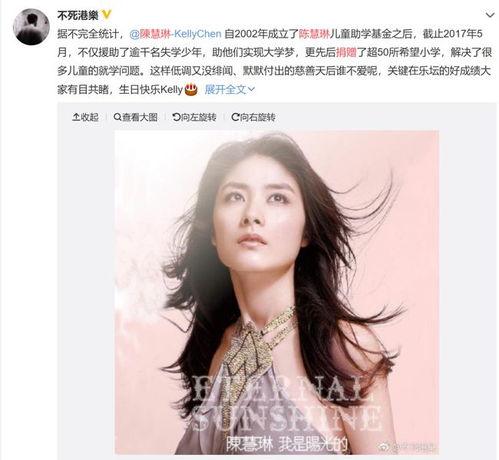Click the magnifier icon for 查看大图
This screenshot has height=460, width=499.
(x=117, y=117)
